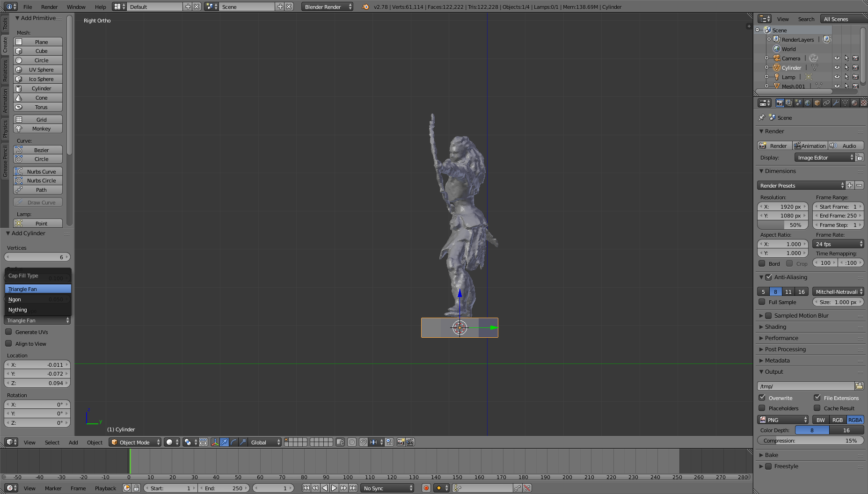
Task: Open the Render Presets dropdown
Action: (801, 185)
